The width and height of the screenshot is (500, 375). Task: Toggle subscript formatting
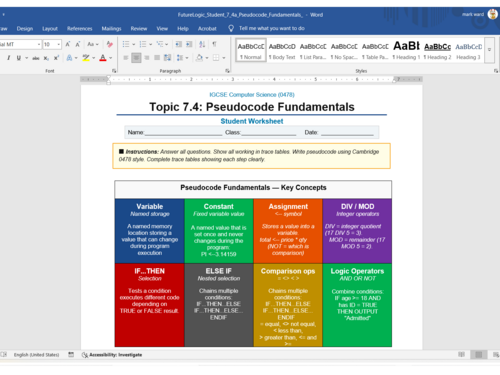pyautogui.click(x=46, y=58)
